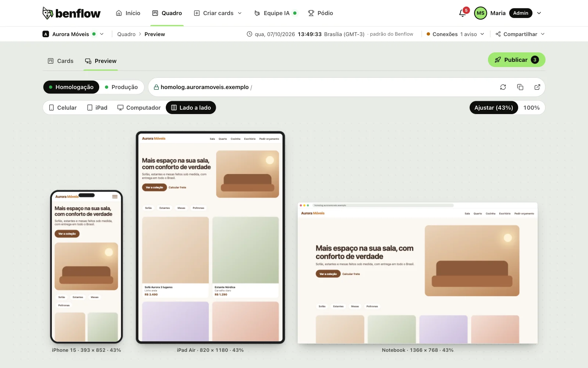Click the Notebook preview frame
This screenshot has width=588, height=368.
pyautogui.click(x=417, y=273)
